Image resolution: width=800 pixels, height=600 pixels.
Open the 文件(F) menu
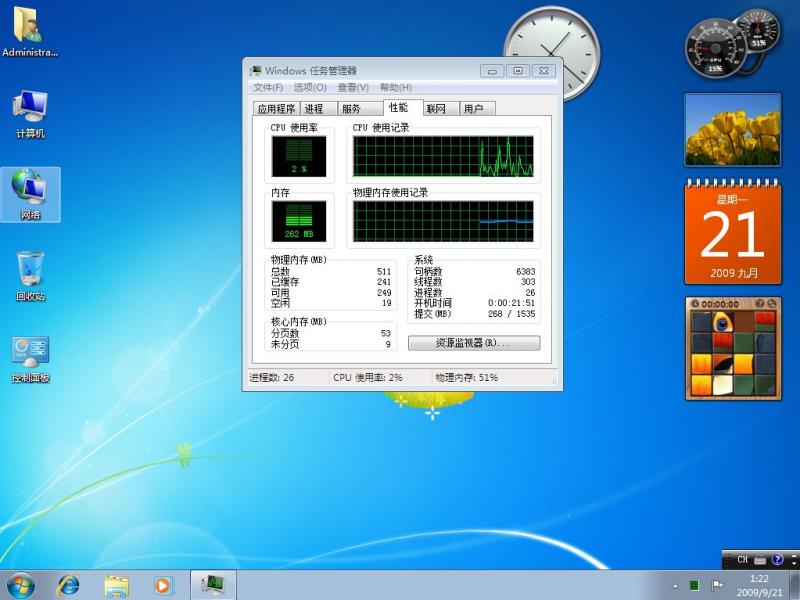[x=268, y=87]
